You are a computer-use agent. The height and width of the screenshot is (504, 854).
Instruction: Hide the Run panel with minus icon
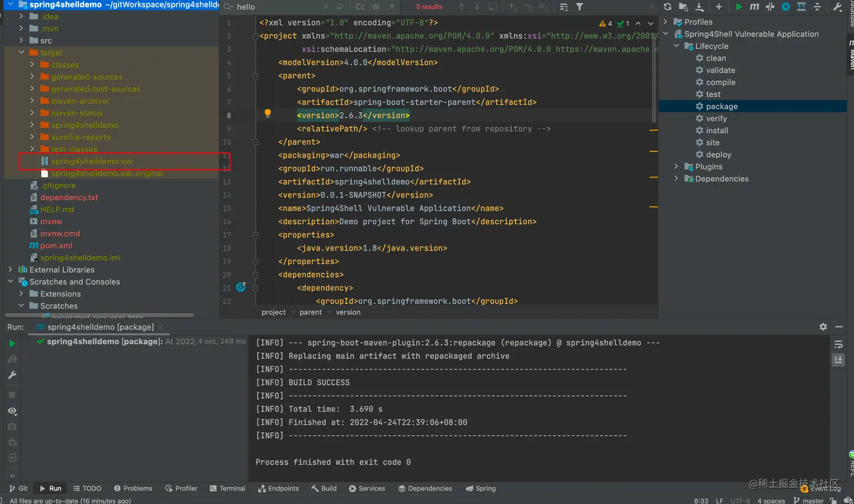[840, 327]
